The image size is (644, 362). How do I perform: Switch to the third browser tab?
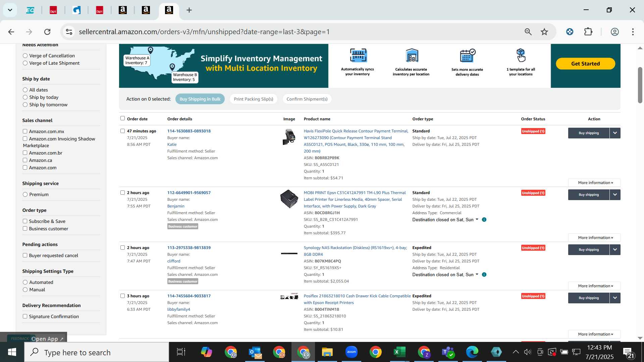tap(76, 10)
